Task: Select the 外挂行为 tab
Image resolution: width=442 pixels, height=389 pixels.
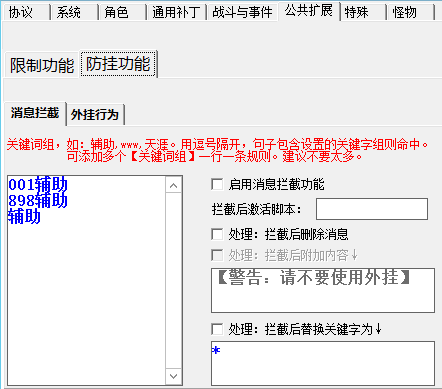Action: [95, 115]
